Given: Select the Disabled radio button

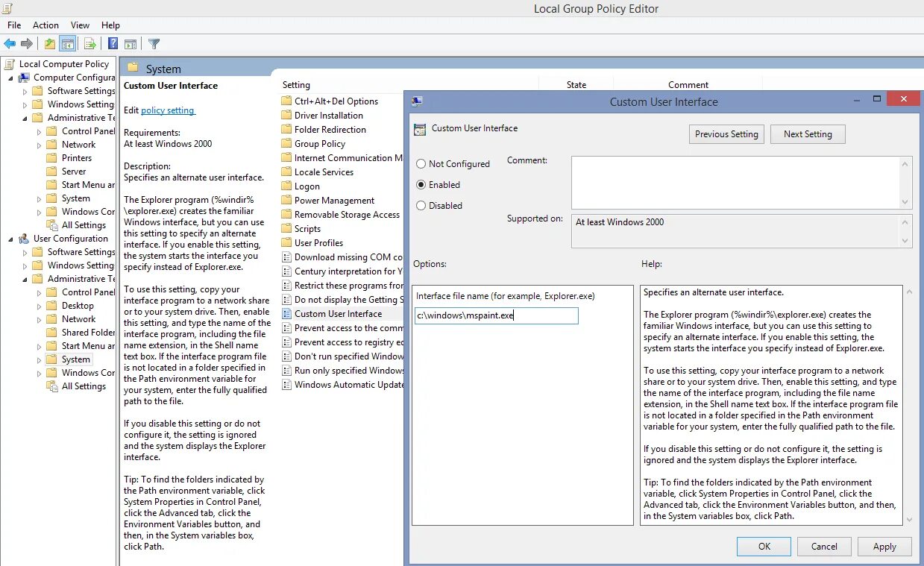Looking at the screenshot, I should click(421, 206).
